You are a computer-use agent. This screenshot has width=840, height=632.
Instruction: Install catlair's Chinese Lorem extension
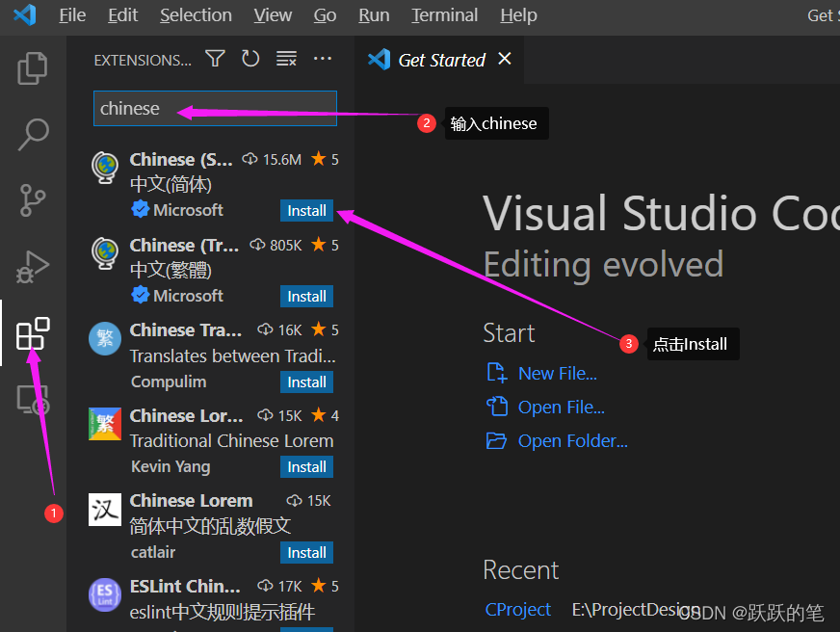pyautogui.click(x=306, y=552)
